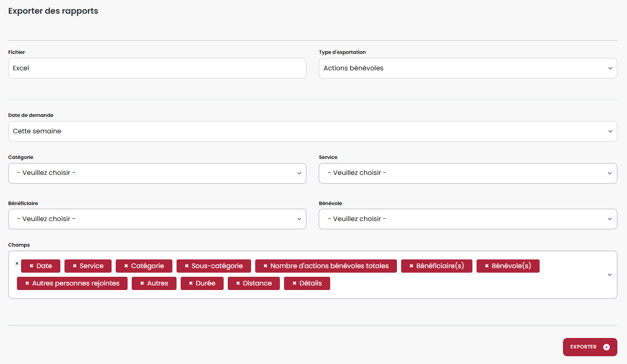627x364 pixels.
Task: Remove the Date tag via its x icon
Action: coord(32,266)
